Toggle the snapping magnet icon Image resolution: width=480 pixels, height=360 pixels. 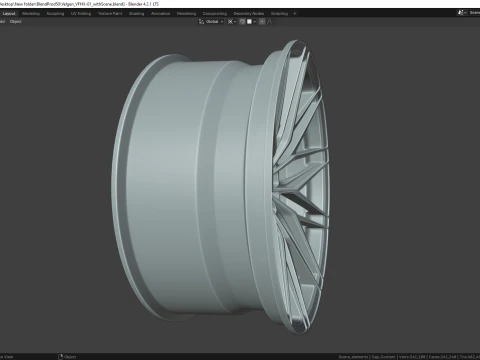click(x=242, y=22)
